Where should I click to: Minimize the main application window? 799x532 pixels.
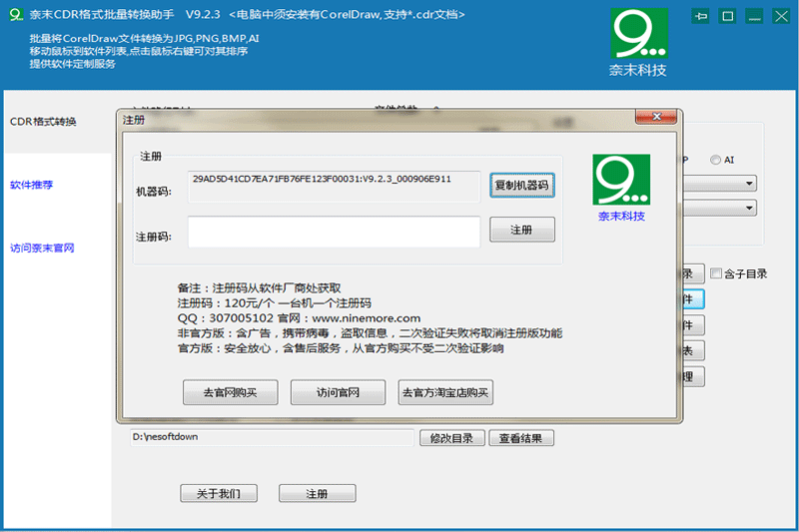(754, 16)
